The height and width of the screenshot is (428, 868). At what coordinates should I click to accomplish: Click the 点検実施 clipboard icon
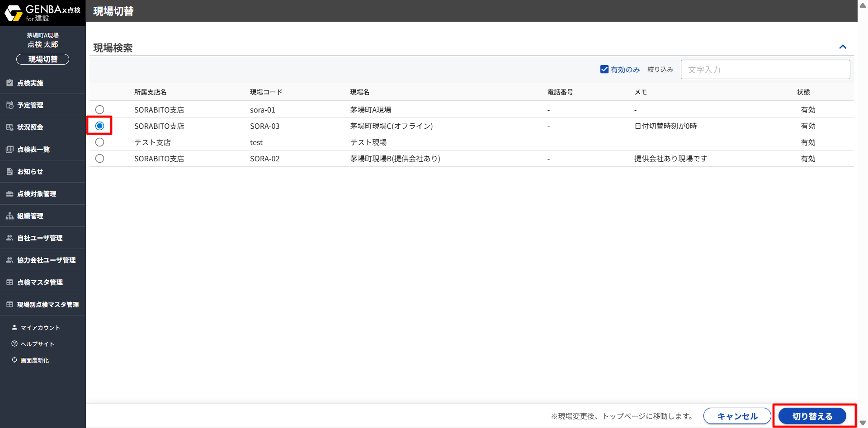[x=9, y=83]
